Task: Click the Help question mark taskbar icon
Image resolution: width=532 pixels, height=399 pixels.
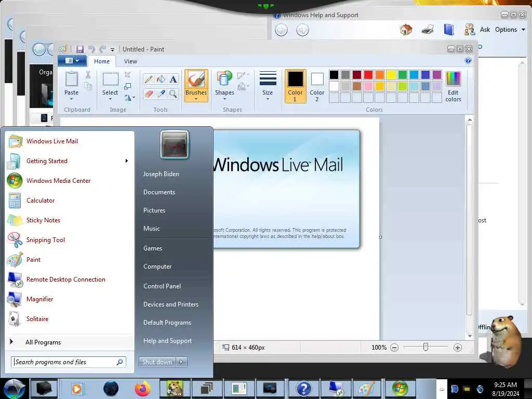Action: 303,389
